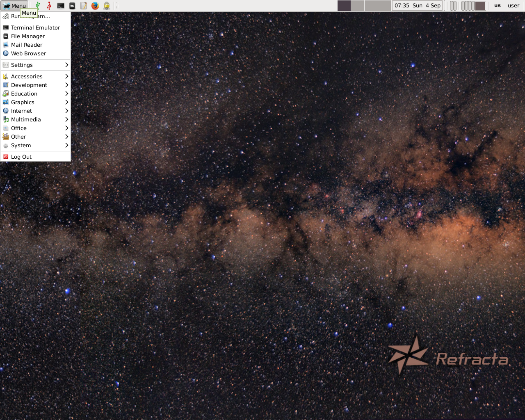
Task: Open Mail Reader from the menu
Action: tap(36, 45)
